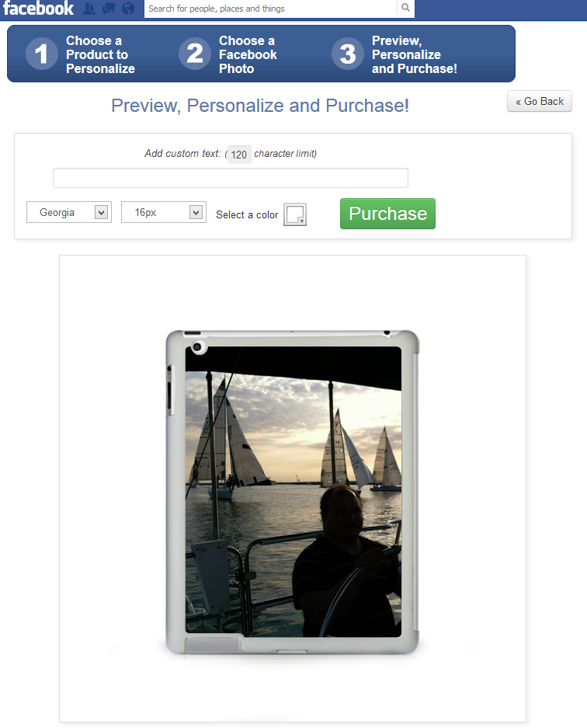The height and width of the screenshot is (728, 587).
Task: Open the notifications globe icon
Action: [128, 9]
